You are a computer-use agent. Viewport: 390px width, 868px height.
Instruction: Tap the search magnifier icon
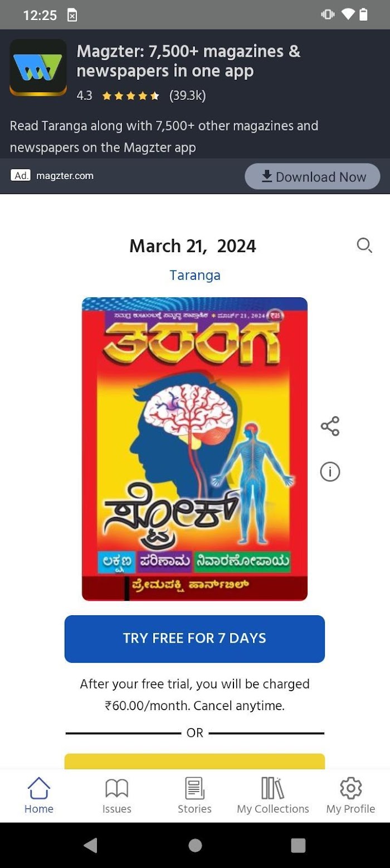coord(364,245)
